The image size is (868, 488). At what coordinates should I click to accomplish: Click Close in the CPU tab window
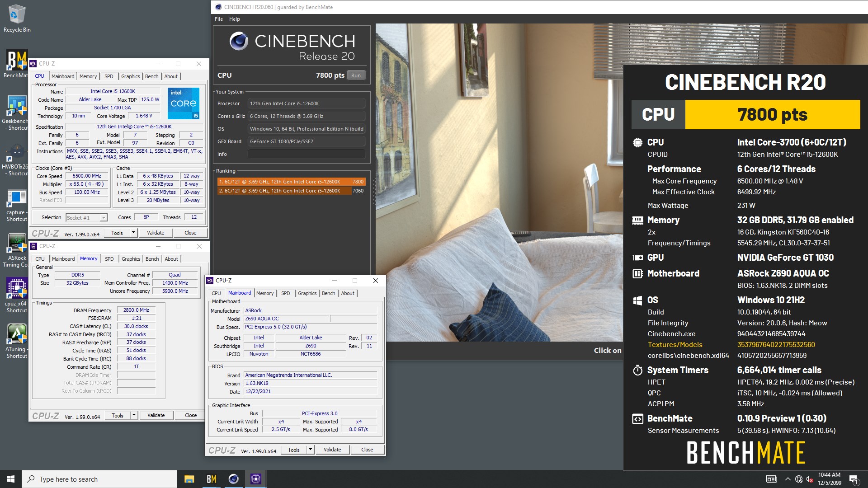[x=190, y=233]
